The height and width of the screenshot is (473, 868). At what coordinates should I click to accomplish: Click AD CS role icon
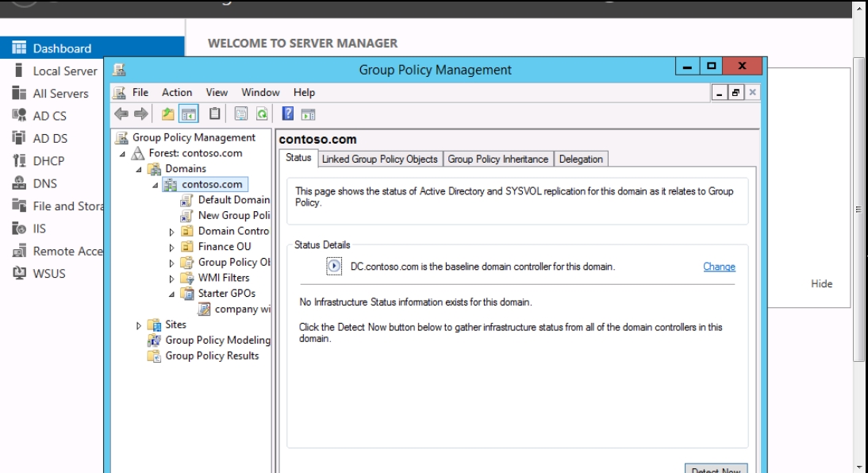click(x=19, y=115)
